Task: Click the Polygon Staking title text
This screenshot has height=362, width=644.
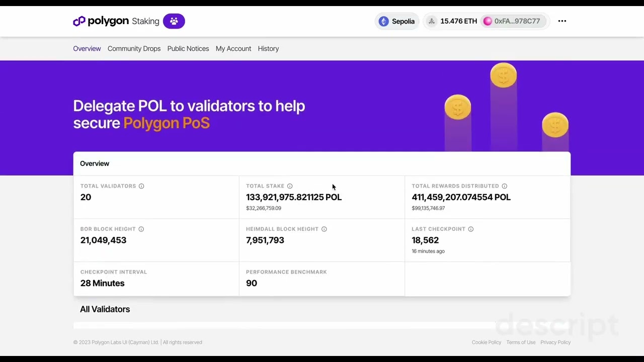Action: pos(123,21)
